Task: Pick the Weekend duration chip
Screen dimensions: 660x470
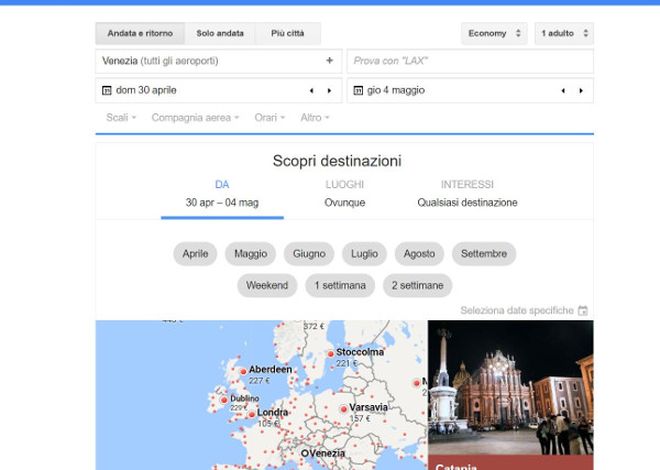Action: tap(267, 285)
